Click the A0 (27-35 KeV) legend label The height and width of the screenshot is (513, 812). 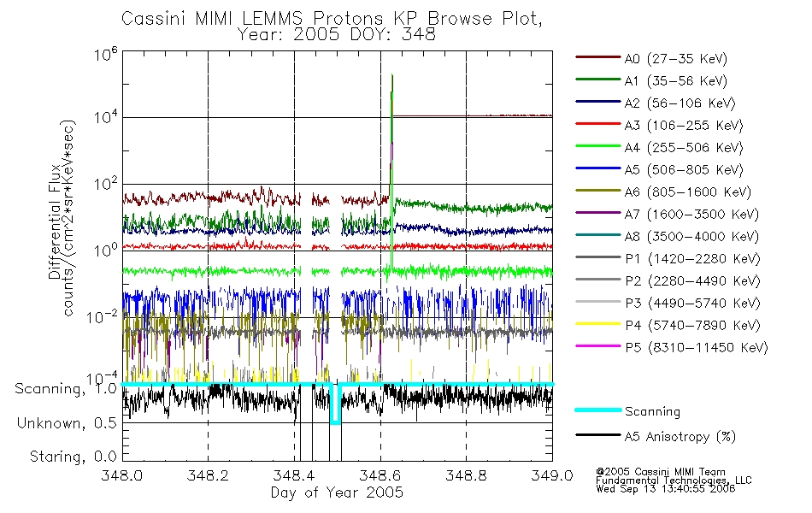point(676,58)
